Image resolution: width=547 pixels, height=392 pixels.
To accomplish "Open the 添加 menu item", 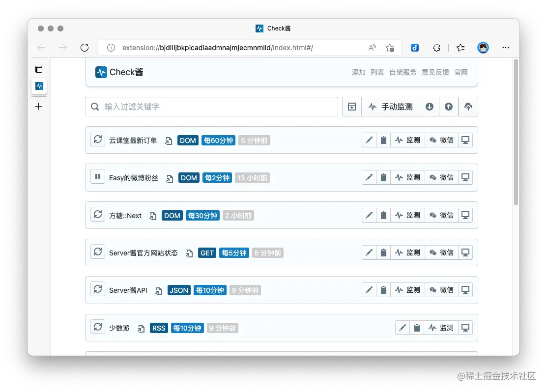I will tap(358, 72).
